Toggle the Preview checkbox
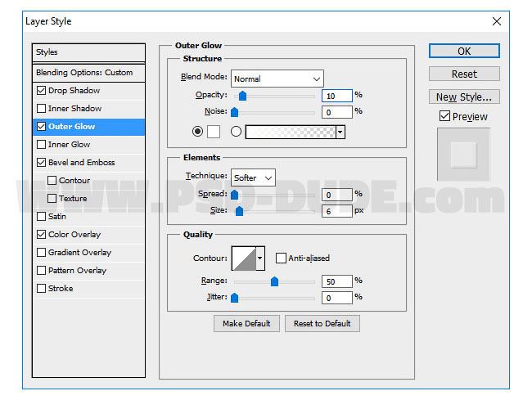This screenshot has width=532, height=400. coord(444,116)
